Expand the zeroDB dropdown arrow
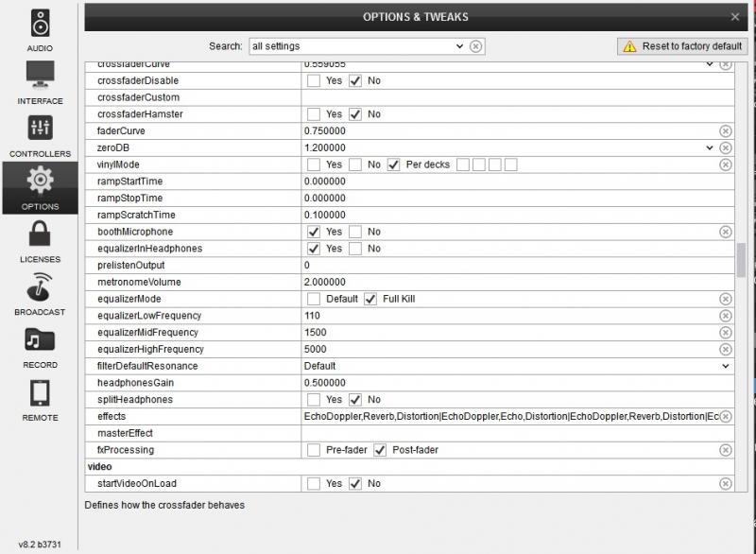This screenshot has width=756, height=554. (x=710, y=148)
